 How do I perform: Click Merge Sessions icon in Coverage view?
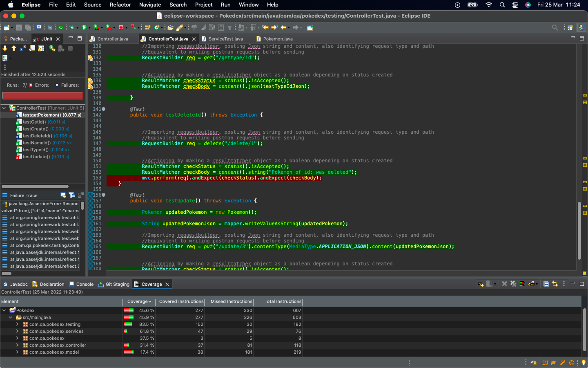click(x=522, y=284)
